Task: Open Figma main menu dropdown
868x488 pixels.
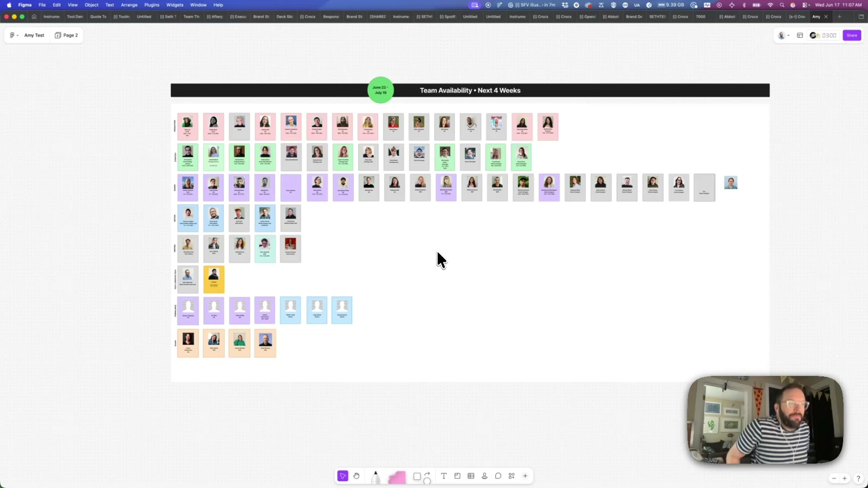Action: 14,35
